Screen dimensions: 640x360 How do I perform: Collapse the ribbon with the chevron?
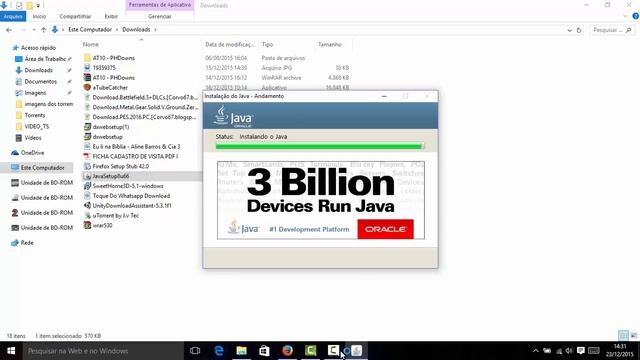[626, 16]
